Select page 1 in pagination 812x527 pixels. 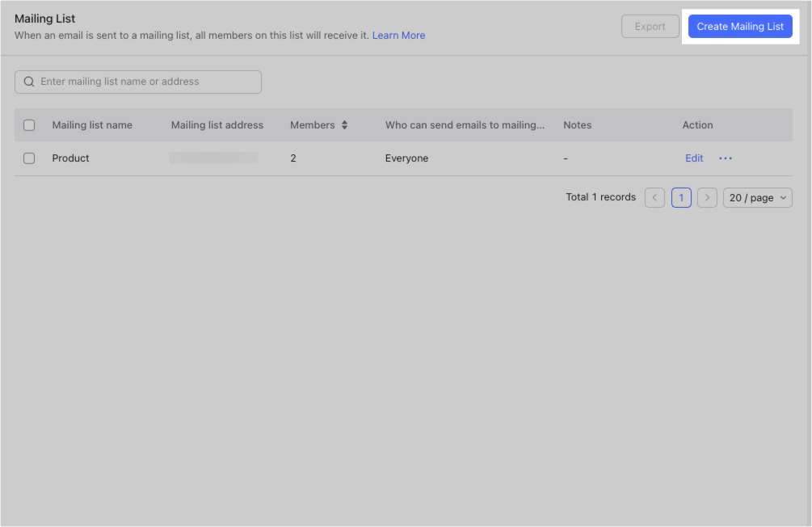tap(681, 197)
